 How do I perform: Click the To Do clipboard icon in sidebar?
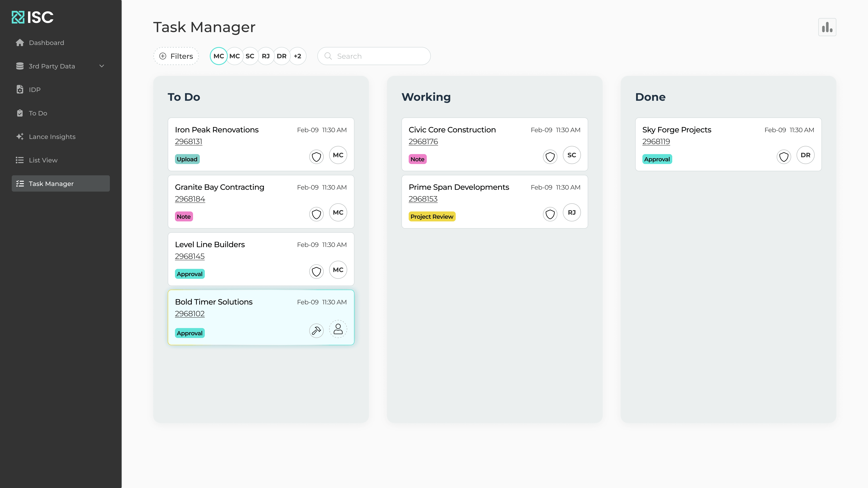20,113
